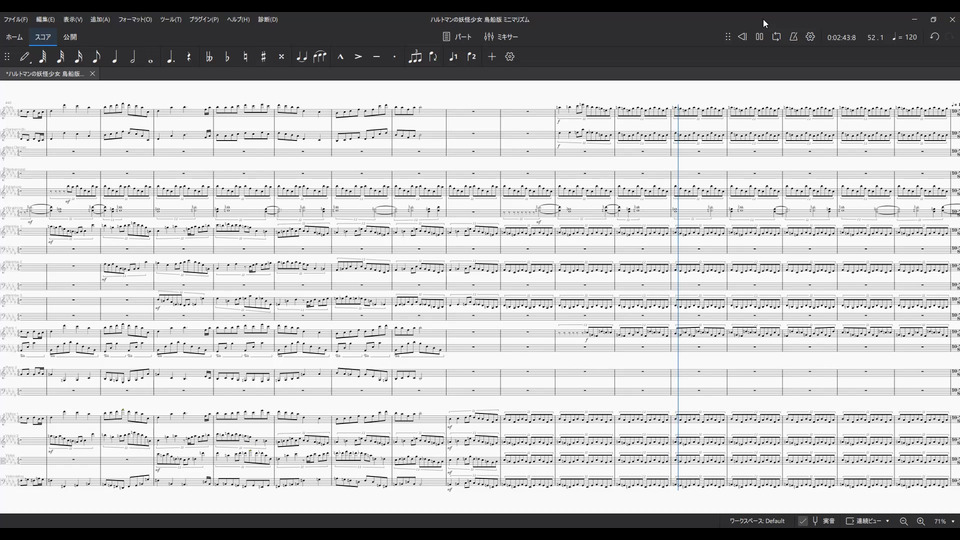The height and width of the screenshot is (540, 960).
Task: Open the ヘルプ(H) menu
Action: tap(238, 20)
